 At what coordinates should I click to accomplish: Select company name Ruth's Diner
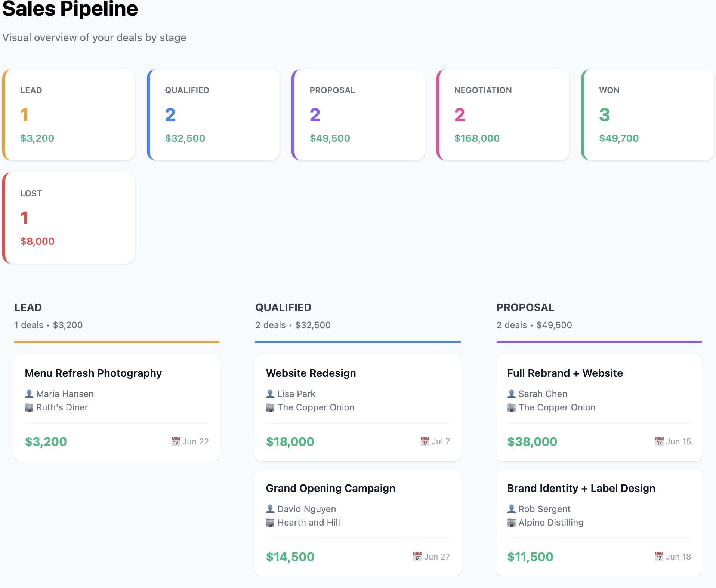(62, 407)
